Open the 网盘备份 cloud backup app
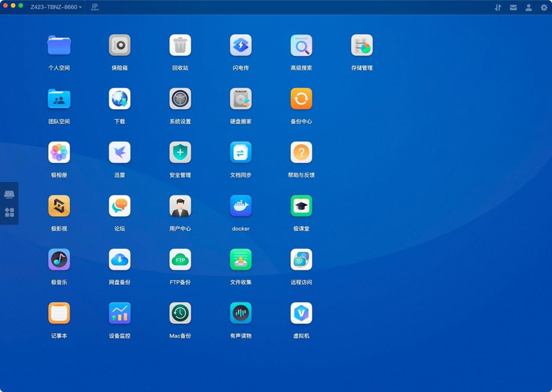Screen dimensions: 552x392 [119, 259]
